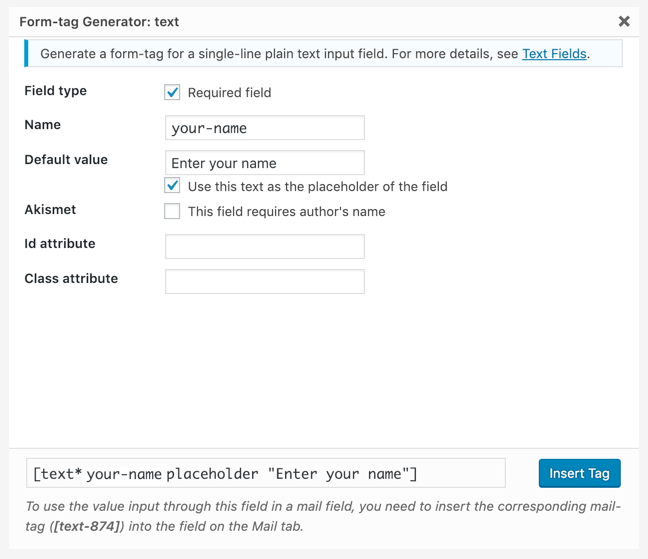Click the "Form-tag Generator: text" dialog title
This screenshot has height=559, width=648.
[x=99, y=21]
